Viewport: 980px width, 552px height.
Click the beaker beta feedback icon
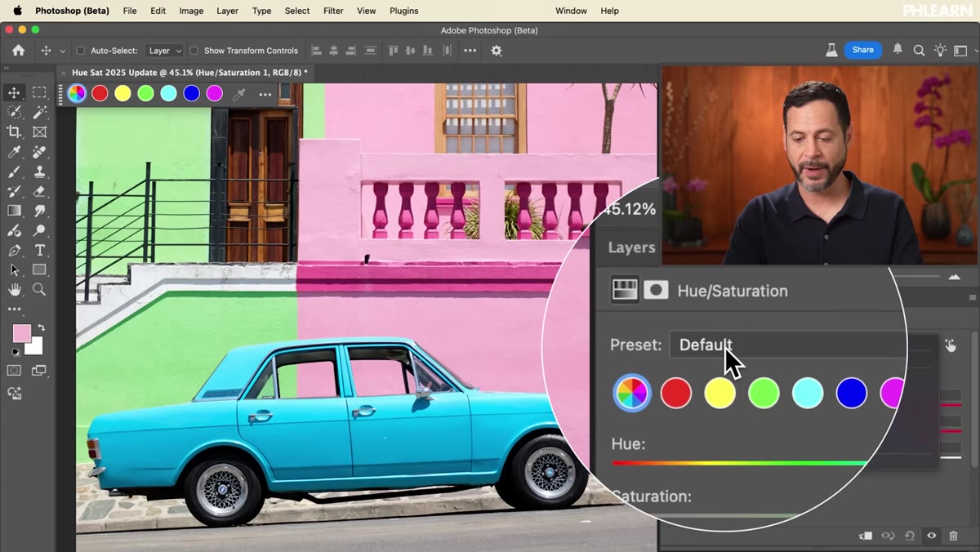tap(831, 50)
